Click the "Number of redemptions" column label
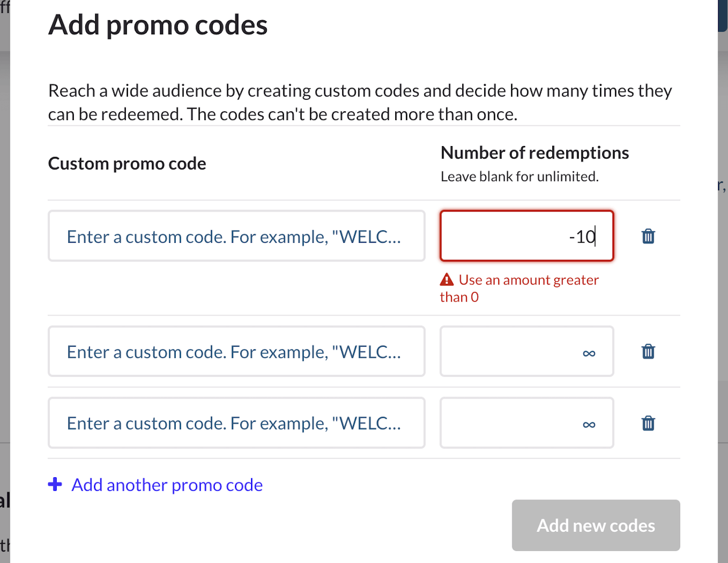The width and height of the screenshot is (728, 563). click(535, 153)
